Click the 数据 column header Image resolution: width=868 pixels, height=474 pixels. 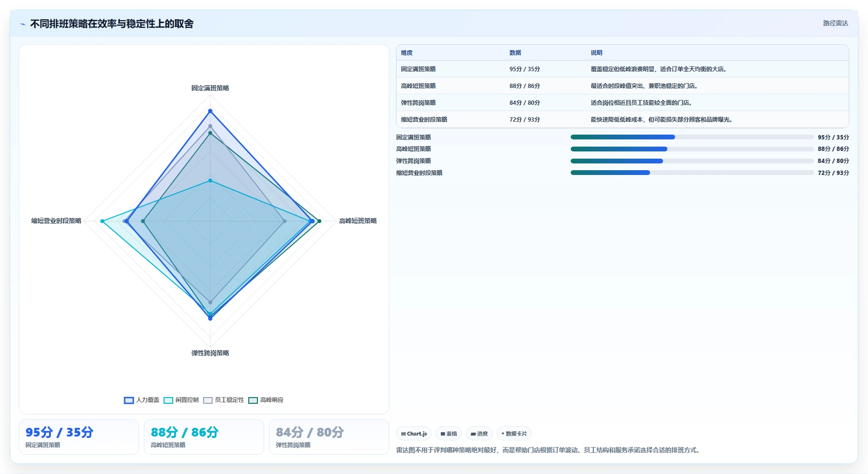(515, 53)
